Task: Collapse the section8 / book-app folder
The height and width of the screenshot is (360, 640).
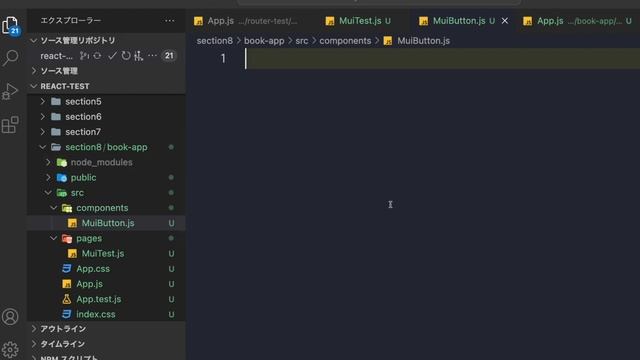Action: [106, 147]
